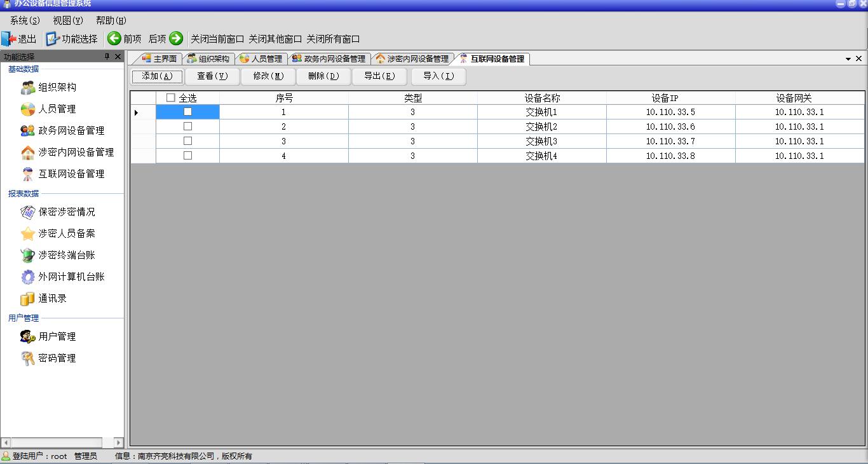This screenshot has height=464, width=868.
Task: Click the 删除(D) button
Action: [x=323, y=76]
